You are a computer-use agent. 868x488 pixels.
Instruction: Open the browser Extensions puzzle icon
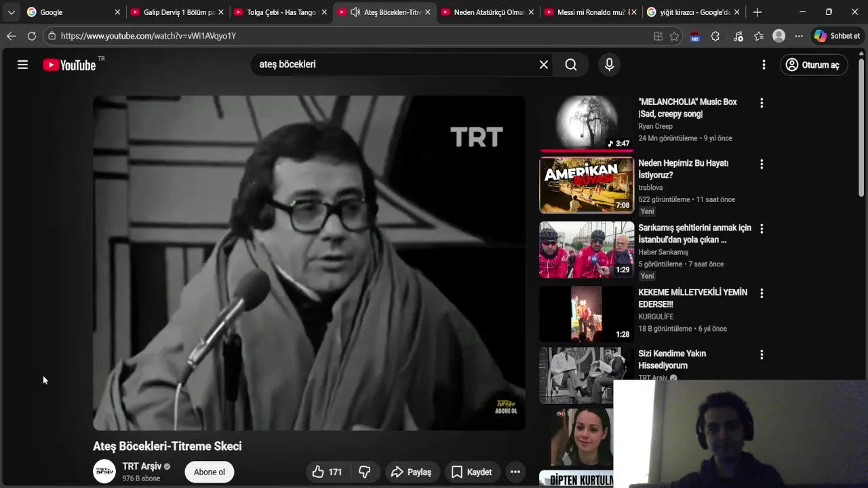(x=715, y=37)
